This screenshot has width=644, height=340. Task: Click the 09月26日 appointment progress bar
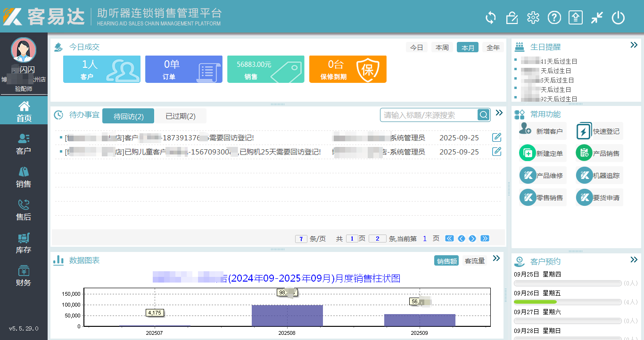pos(567,302)
